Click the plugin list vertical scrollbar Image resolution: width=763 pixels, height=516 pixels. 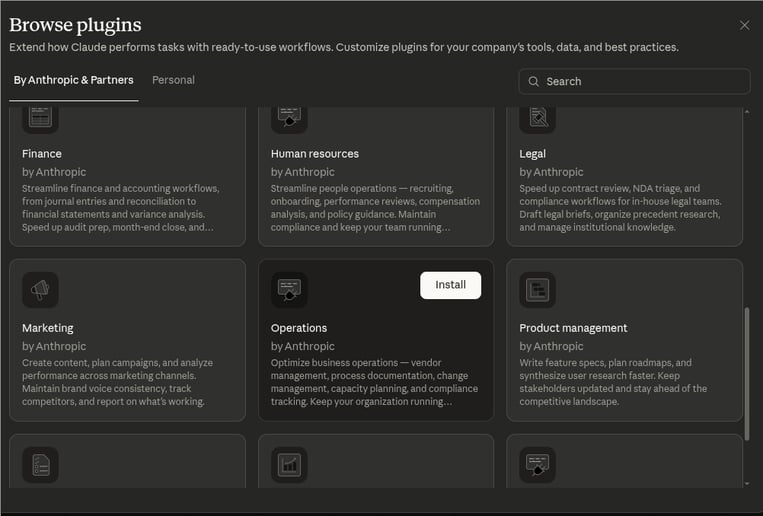click(x=748, y=372)
